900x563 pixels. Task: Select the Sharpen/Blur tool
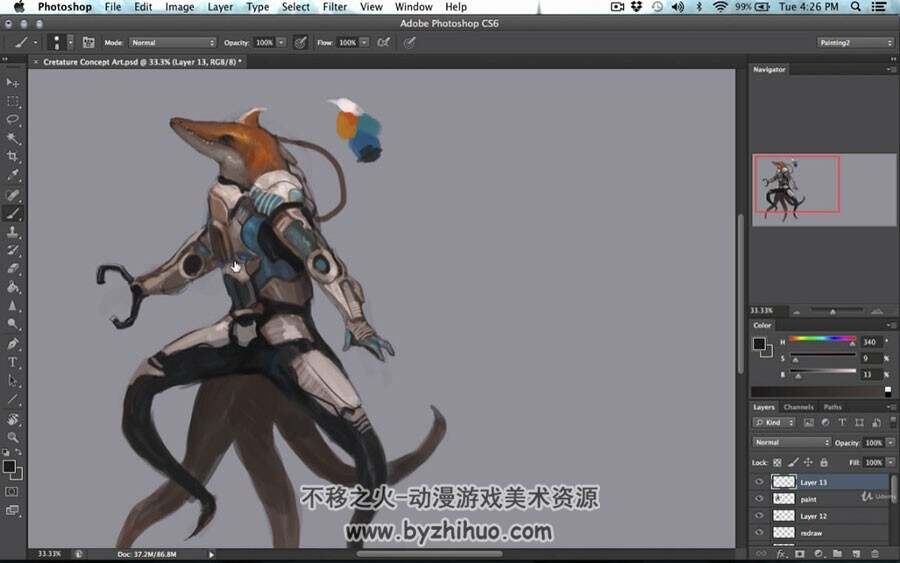(x=12, y=305)
